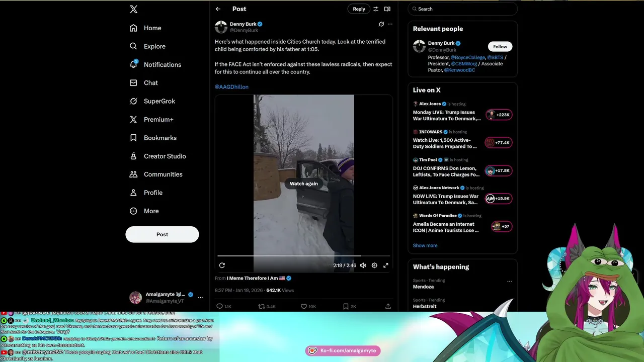Click the +15.9K listeners badge
Screen dimensions: 644x362
[x=499, y=199]
